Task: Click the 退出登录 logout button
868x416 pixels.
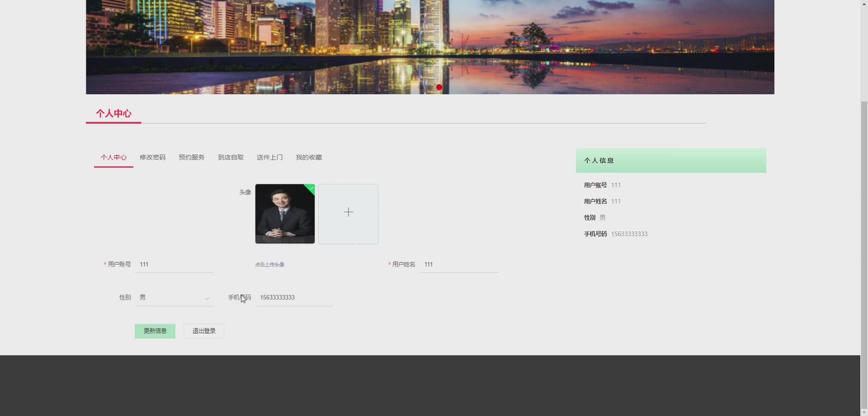Action: pyautogui.click(x=203, y=331)
